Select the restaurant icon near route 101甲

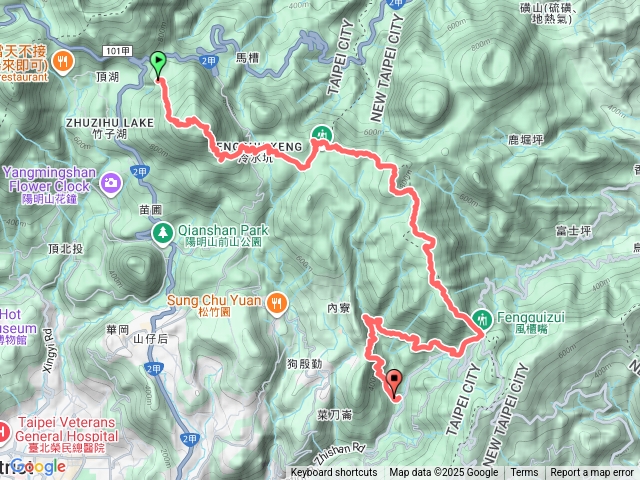(63, 62)
